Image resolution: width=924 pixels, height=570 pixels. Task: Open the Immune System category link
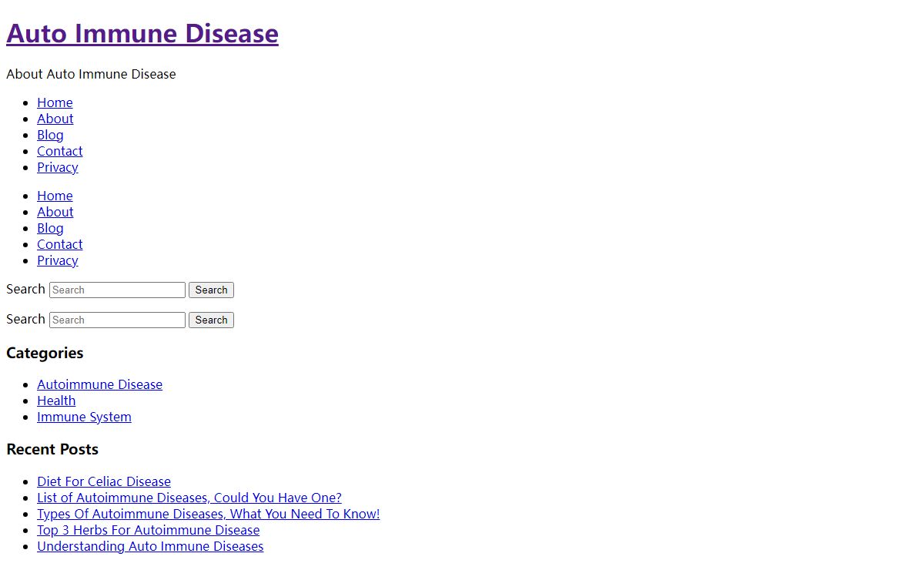pos(84,417)
